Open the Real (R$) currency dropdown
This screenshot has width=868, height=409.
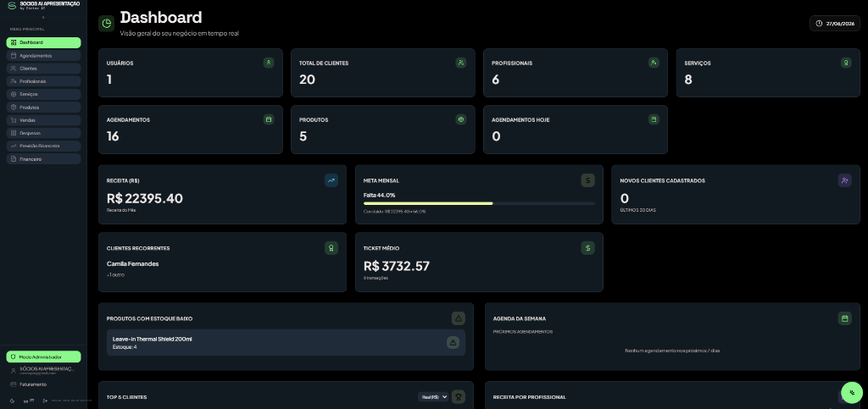433,397
